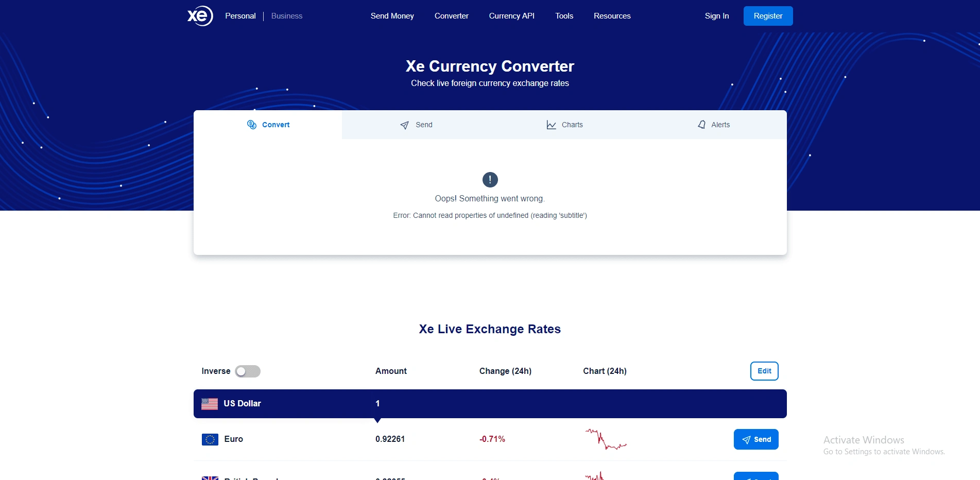This screenshot has height=480, width=980.
Task: Select the Alerts tab label
Action: [720, 125]
